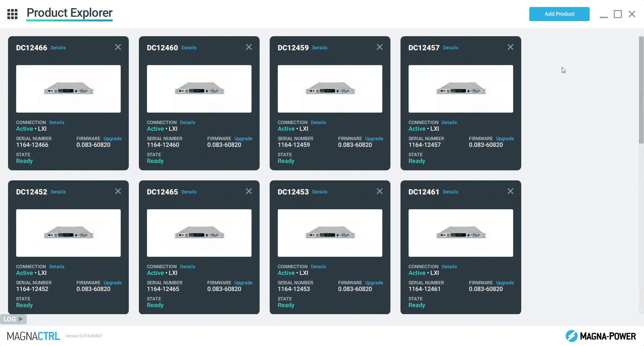Upgrade firmware on DC12465
The image size is (644, 346).
[x=243, y=283]
